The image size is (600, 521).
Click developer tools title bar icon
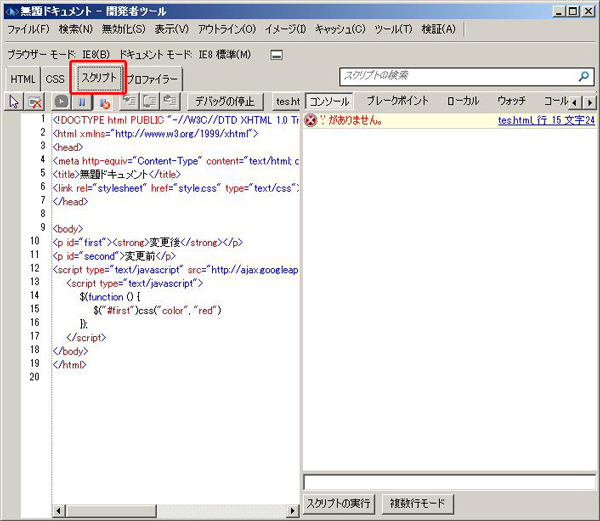11,11
